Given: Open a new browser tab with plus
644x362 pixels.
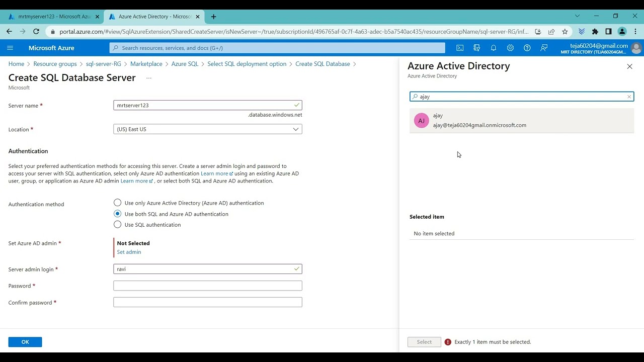Looking at the screenshot, I should pyautogui.click(x=213, y=17).
